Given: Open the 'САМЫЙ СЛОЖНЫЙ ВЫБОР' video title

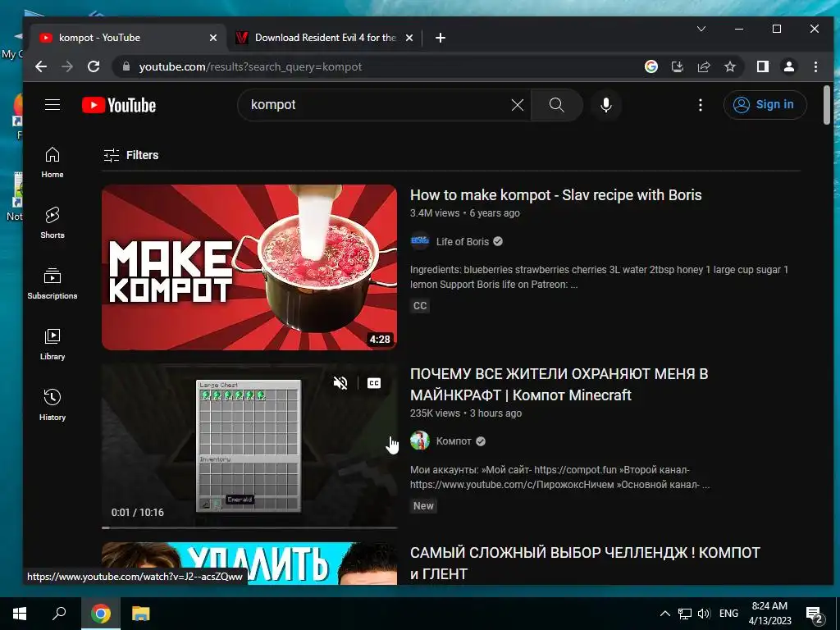Looking at the screenshot, I should [x=585, y=563].
